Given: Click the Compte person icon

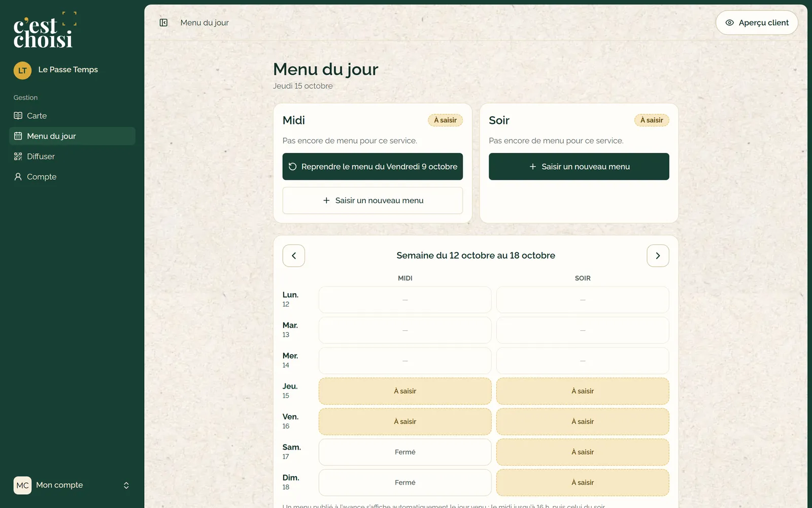Looking at the screenshot, I should point(18,177).
